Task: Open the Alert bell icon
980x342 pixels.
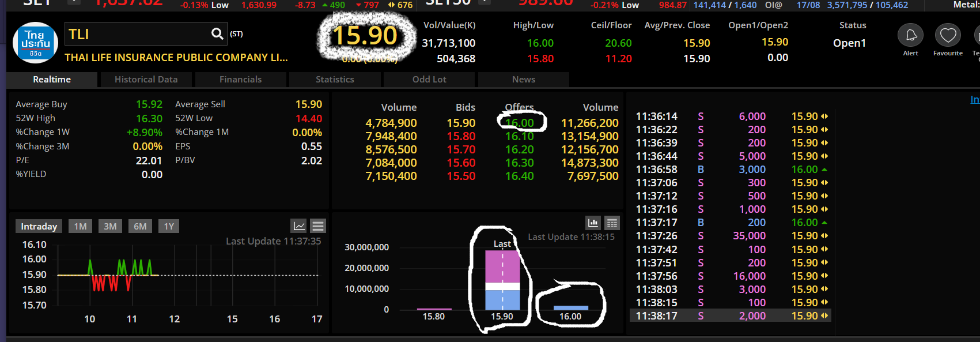Action: click(910, 36)
